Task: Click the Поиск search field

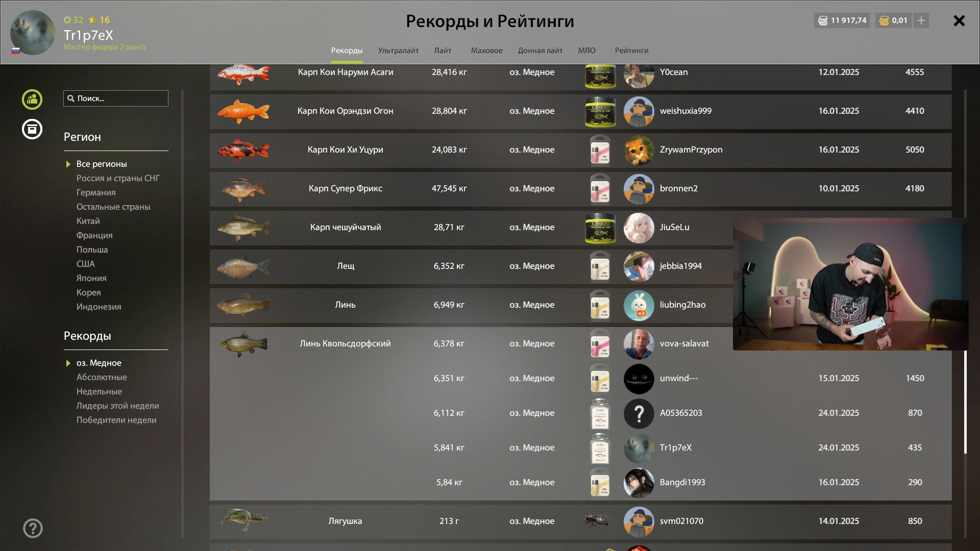Action: pos(116,98)
